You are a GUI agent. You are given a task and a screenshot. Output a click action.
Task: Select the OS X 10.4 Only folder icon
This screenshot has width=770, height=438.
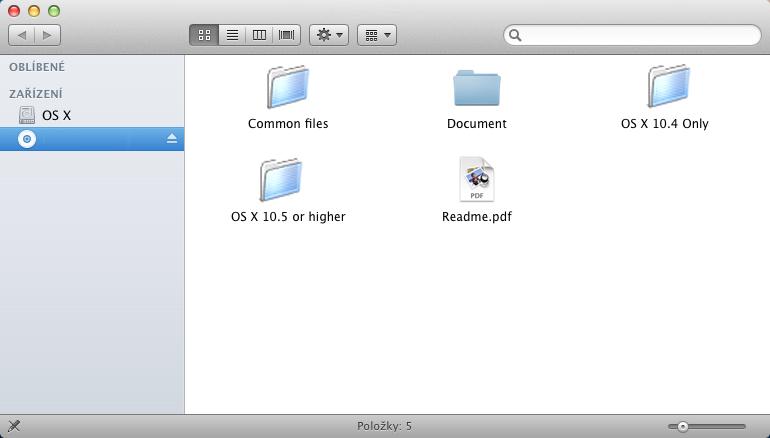[x=669, y=86]
